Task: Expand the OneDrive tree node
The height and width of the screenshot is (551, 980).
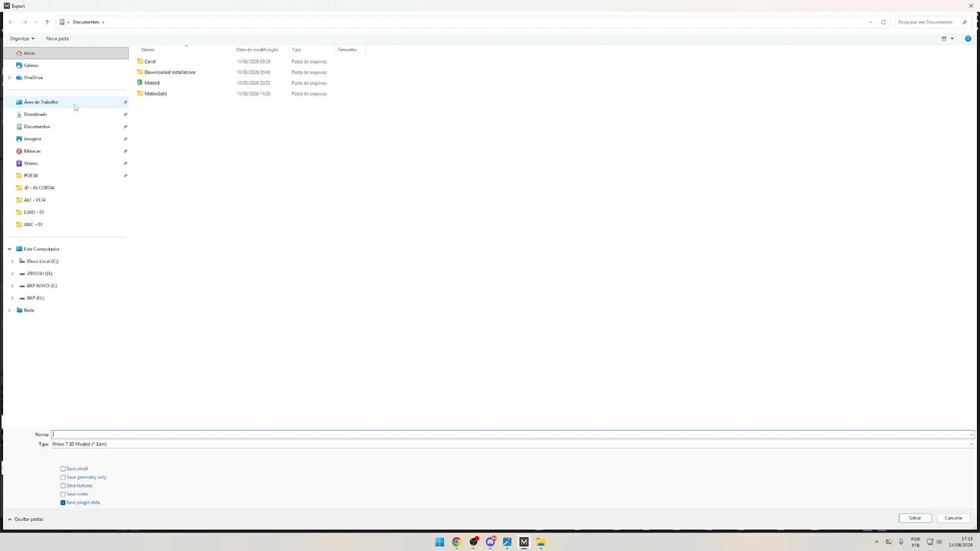Action: coord(9,77)
